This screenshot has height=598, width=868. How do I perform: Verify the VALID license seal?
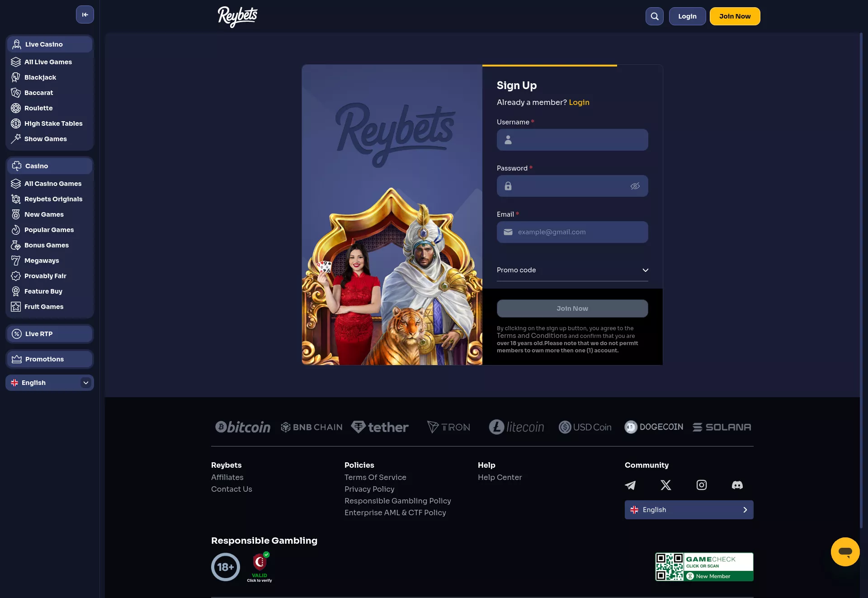pos(259,567)
